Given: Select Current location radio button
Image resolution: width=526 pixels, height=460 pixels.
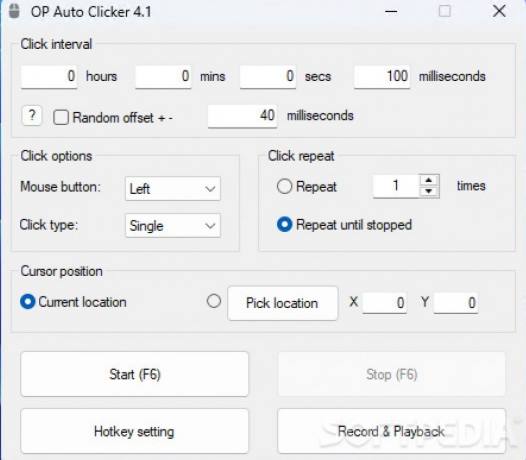Looking at the screenshot, I should tap(28, 301).
